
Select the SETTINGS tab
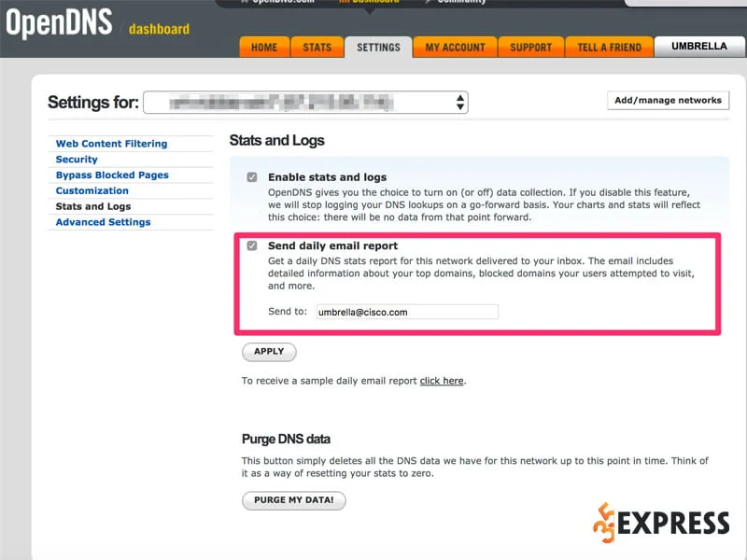[x=378, y=48]
